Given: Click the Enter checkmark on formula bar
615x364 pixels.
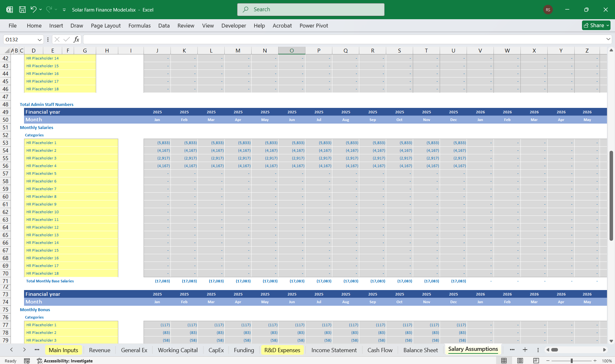Looking at the screenshot, I should click(x=66, y=39).
